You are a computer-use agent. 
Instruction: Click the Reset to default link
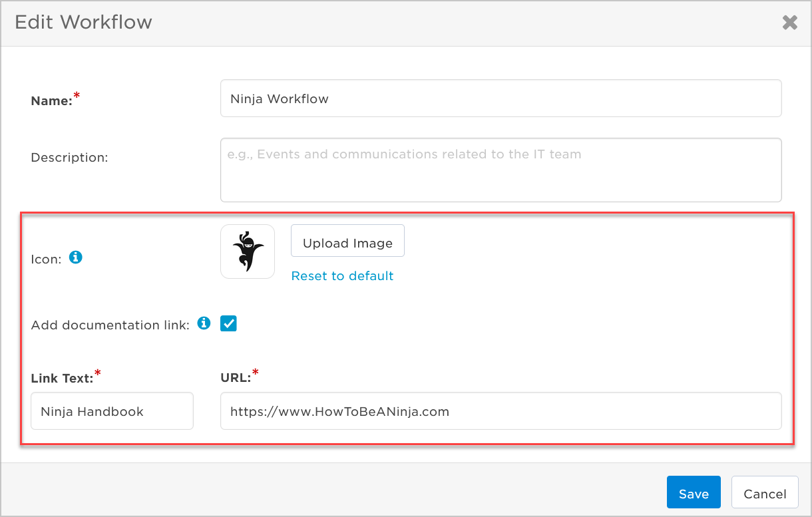[x=342, y=275]
